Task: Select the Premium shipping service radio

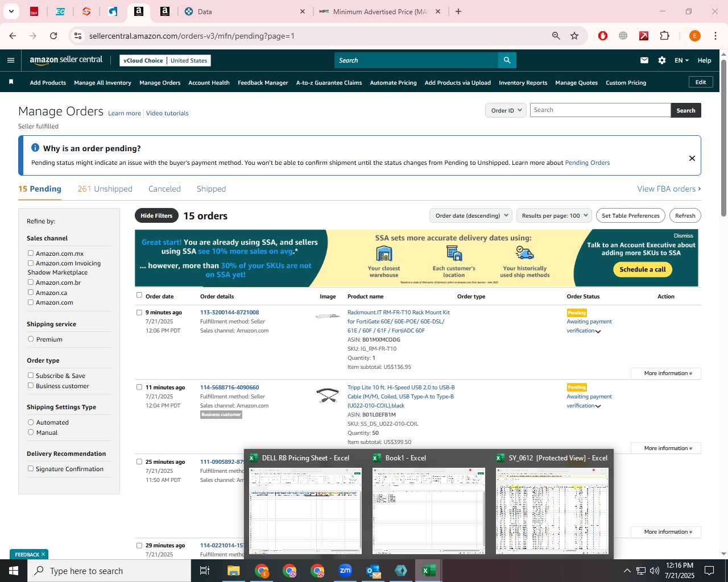Action: click(31, 339)
